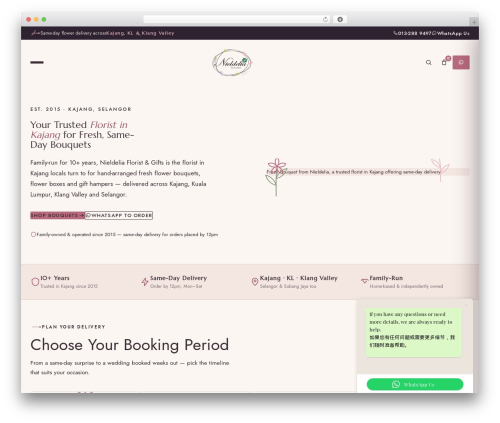Screen dimensions: 500x423
Task: Click 'Selangor & Subang Jaya too' subtext
Action: pyautogui.click(x=288, y=286)
